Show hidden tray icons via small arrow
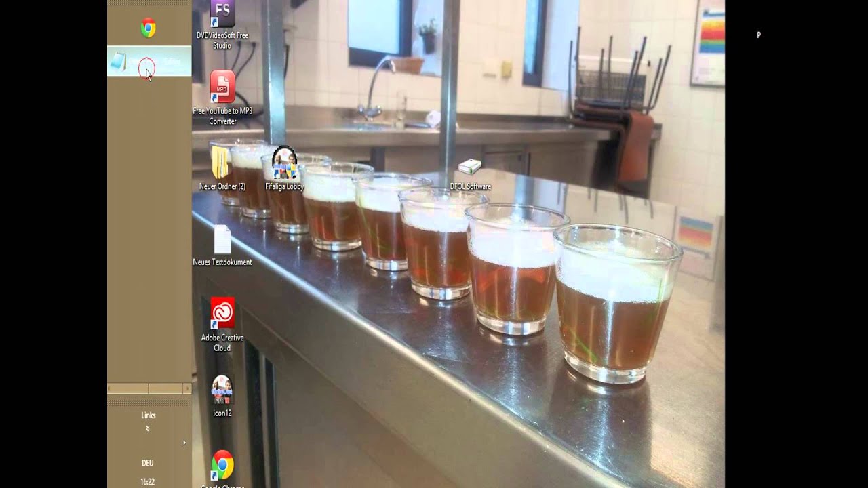868x488 pixels. click(184, 443)
